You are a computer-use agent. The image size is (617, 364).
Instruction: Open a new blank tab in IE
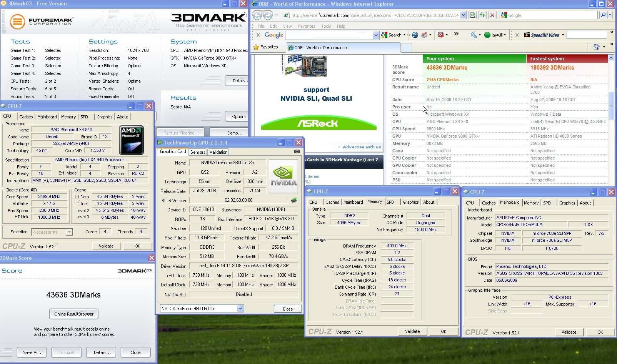406,48
